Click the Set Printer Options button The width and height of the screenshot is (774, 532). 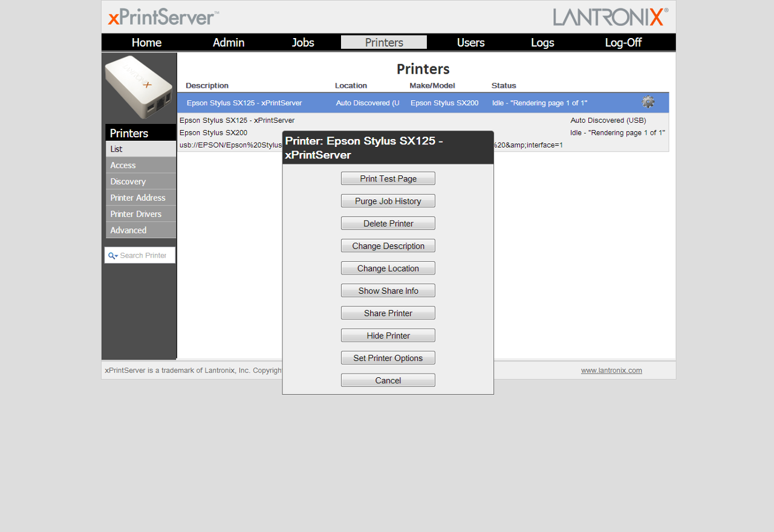coord(388,357)
